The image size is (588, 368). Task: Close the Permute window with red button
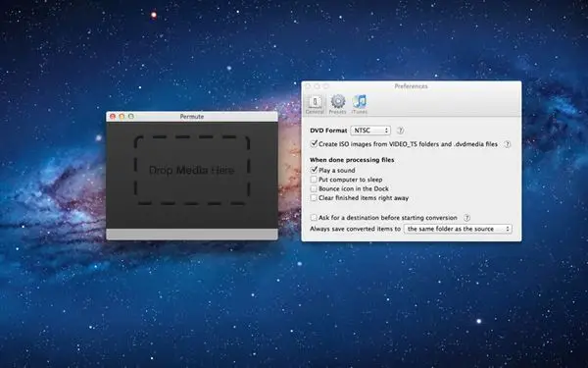point(112,117)
